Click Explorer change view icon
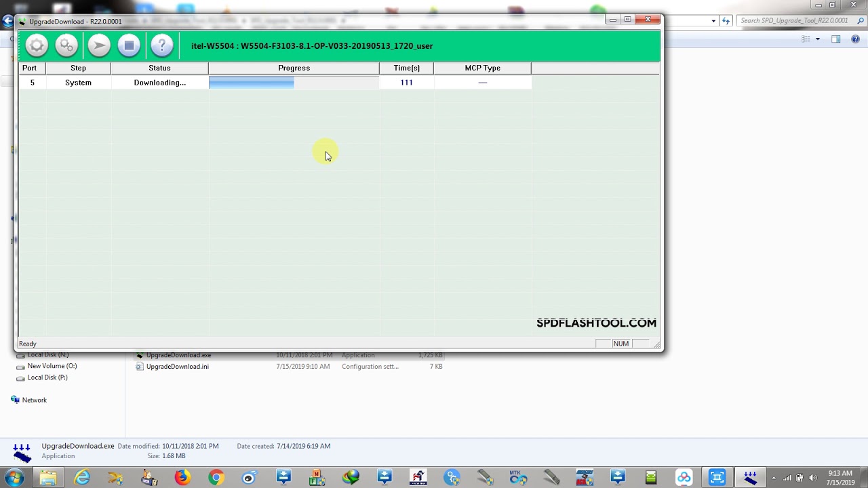 click(806, 39)
